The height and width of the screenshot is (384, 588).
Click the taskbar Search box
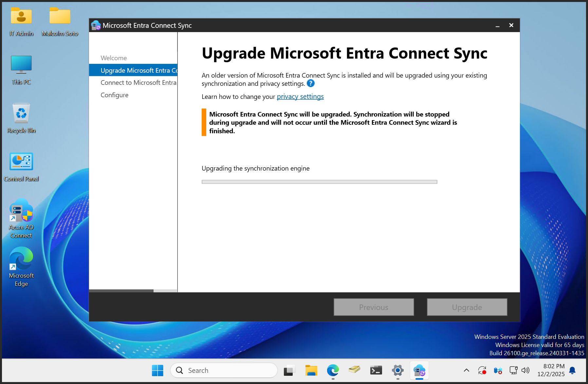[224, 370]
